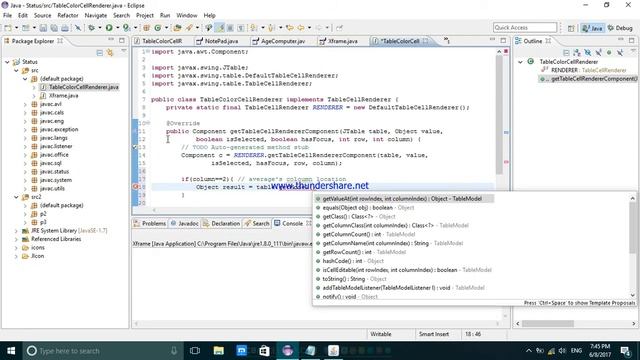Click the Back navigation arrow icon
The width and height of the screenshot is (640, 360).
click(301, 28)
